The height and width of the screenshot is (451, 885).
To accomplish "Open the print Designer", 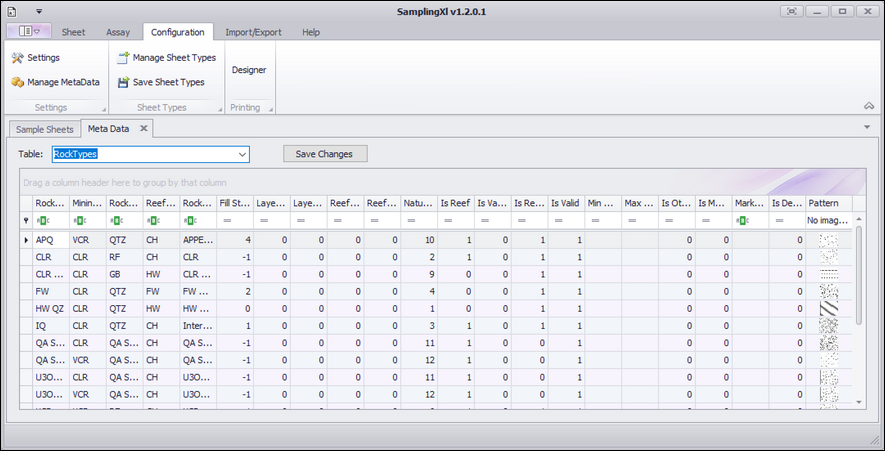I will point(249,70).
